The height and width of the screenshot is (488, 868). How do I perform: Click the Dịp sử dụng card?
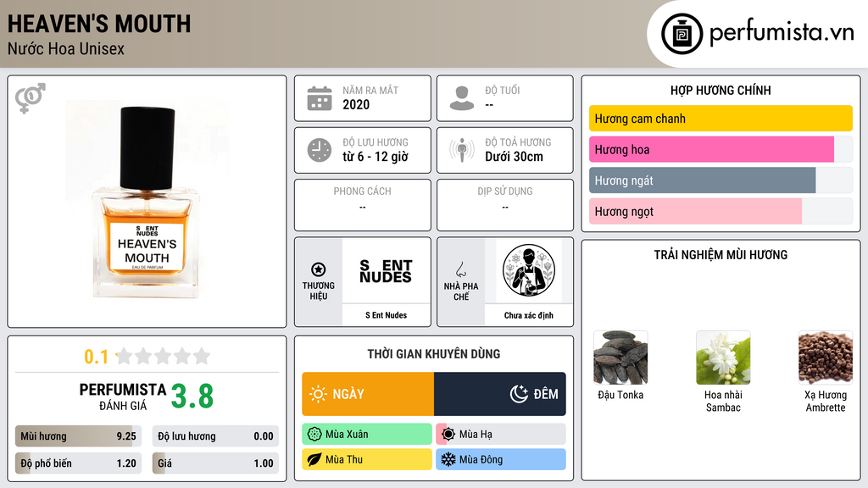tap(505, 205)
